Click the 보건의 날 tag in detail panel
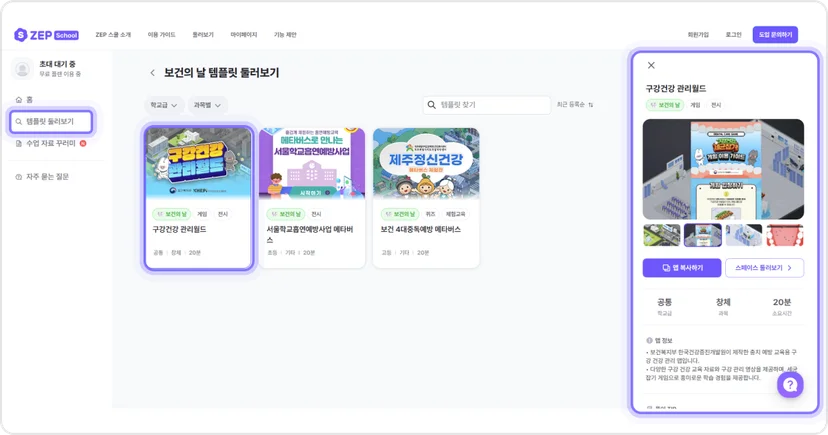The image size is (828, 435). coord(665,105)
